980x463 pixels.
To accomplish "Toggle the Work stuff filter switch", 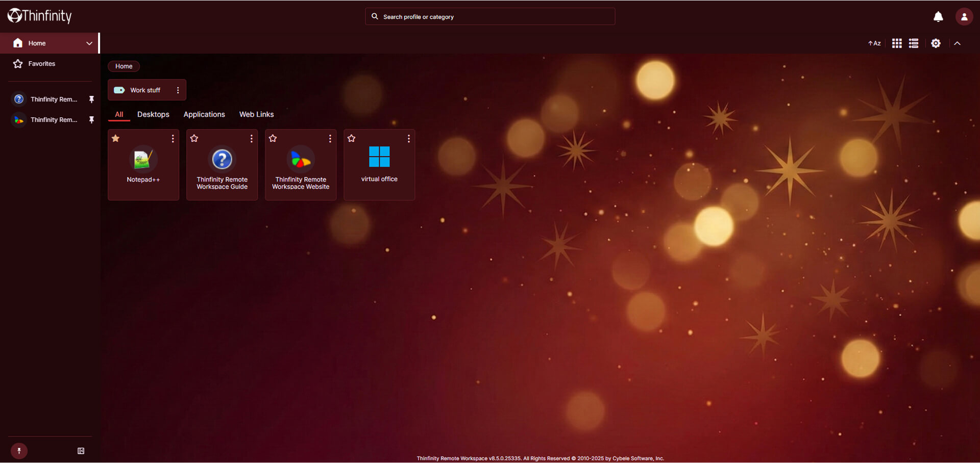I will (119, 90).
